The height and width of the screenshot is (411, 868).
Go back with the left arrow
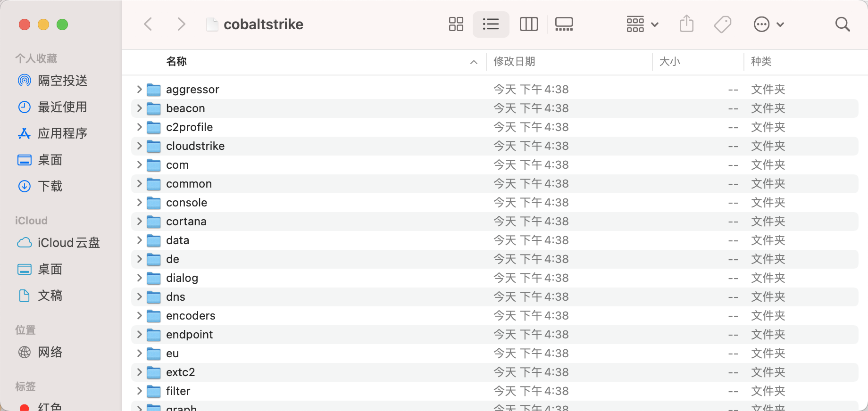[148, 24]
